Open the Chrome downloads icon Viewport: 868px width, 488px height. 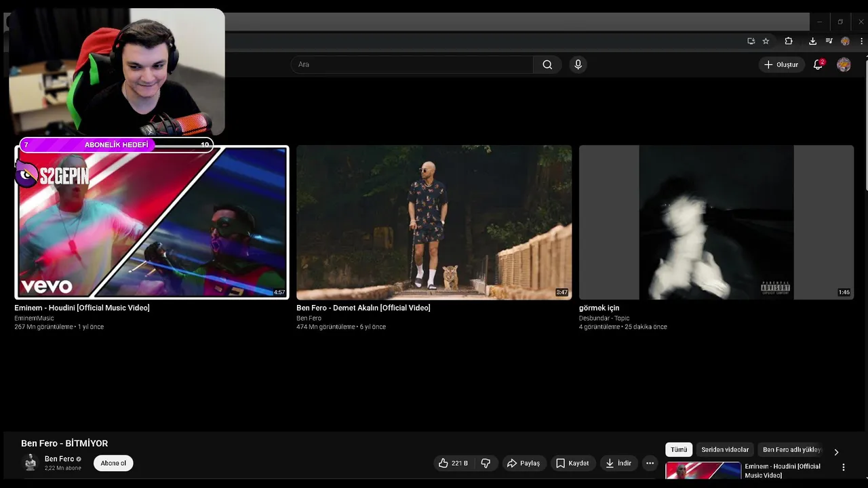coord(812,41)
